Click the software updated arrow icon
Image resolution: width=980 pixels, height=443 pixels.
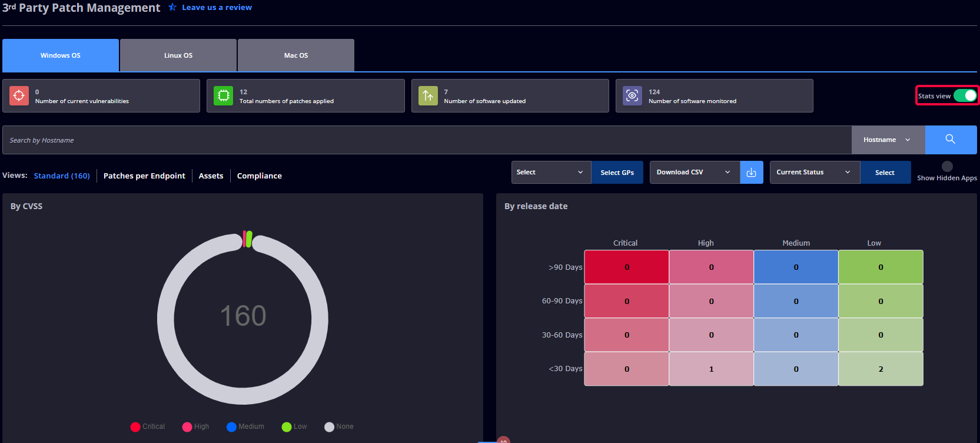(428, 95)
